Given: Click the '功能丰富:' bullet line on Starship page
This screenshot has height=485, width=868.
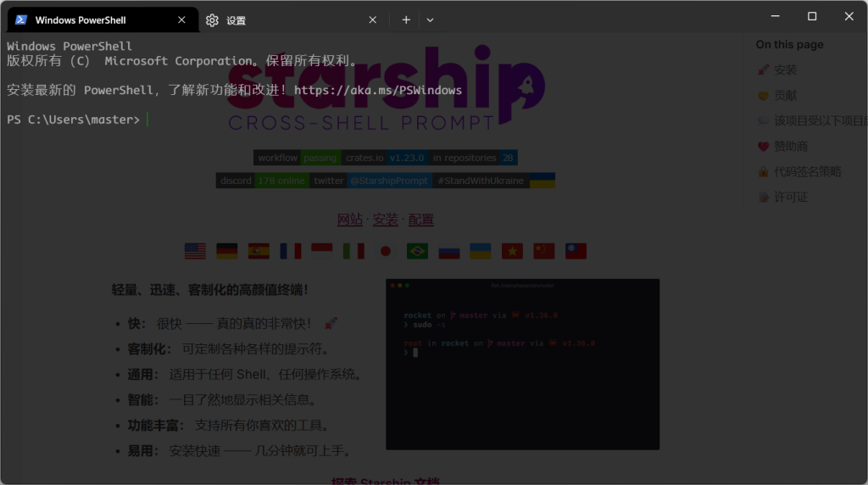Looking at the screenshot, I should click(x=230, y=425).
